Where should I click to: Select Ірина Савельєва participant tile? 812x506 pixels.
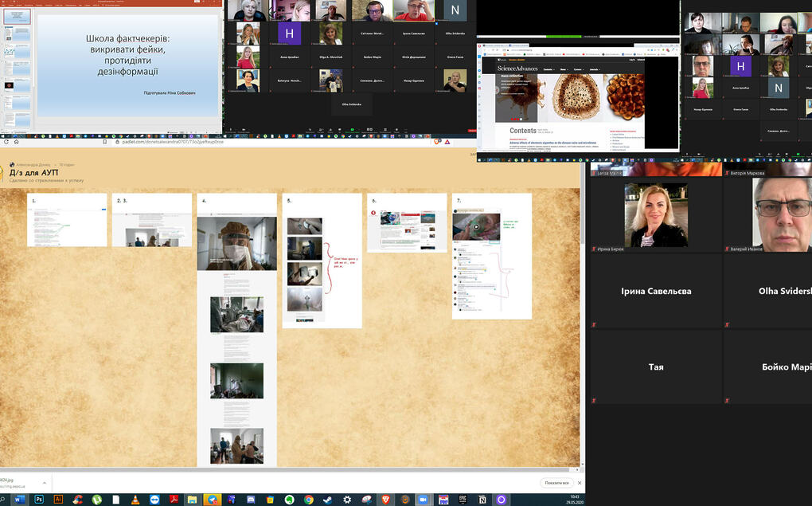pos(656,291)
